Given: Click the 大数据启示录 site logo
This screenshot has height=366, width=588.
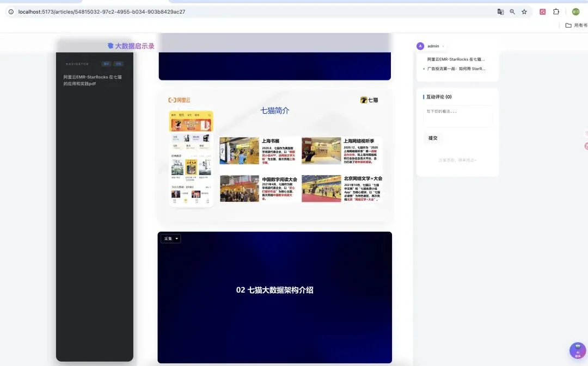Looking at the screenshot, I should coord(131,46).
